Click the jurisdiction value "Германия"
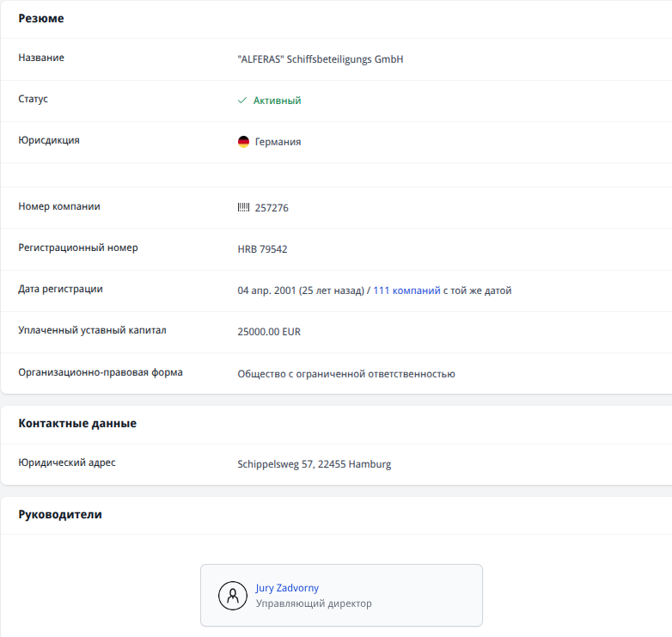Viewport: 672px width, 637px height. tap(278, 142)
